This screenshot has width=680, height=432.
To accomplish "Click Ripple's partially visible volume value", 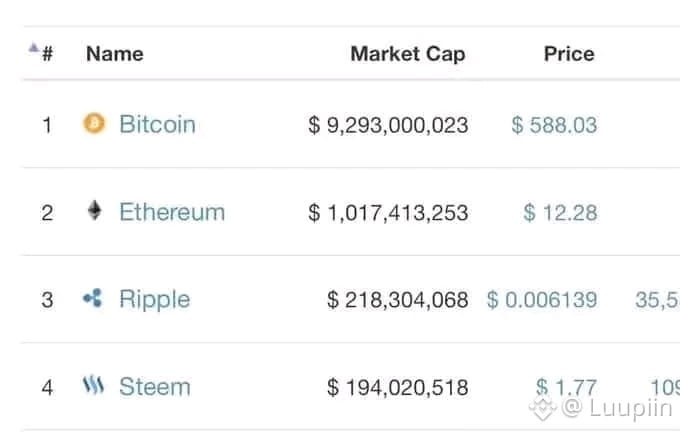I will pyautogui.click(x=657, y=300).
